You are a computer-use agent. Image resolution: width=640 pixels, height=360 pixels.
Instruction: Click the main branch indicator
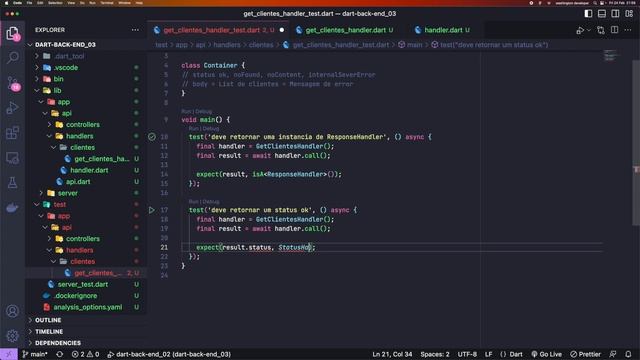coord(35,354)
